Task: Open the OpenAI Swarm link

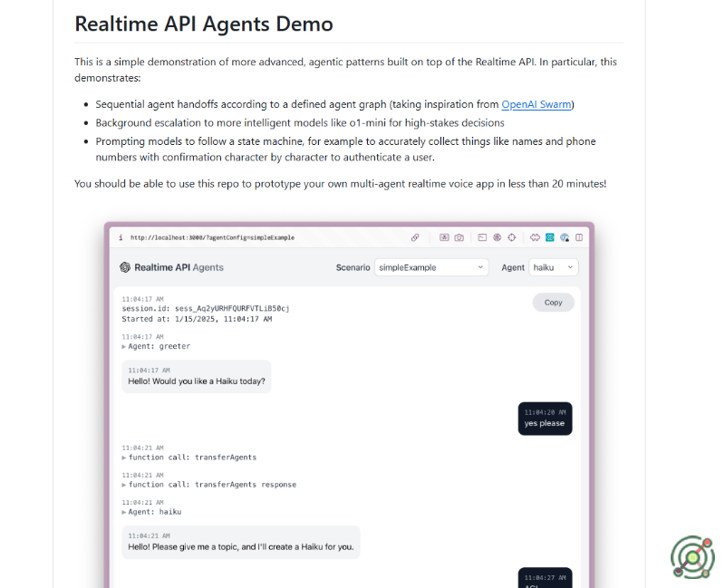Action: point(536,104)
